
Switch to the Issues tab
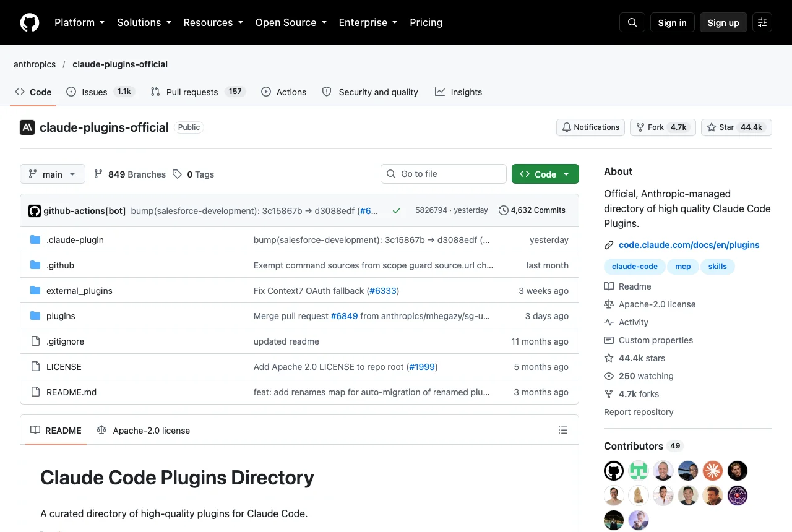tap(100, 92)
